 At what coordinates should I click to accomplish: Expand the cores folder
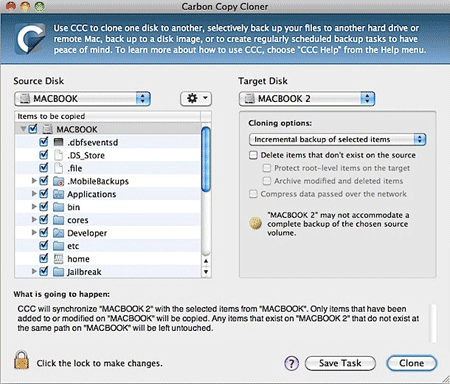[34, 219]
